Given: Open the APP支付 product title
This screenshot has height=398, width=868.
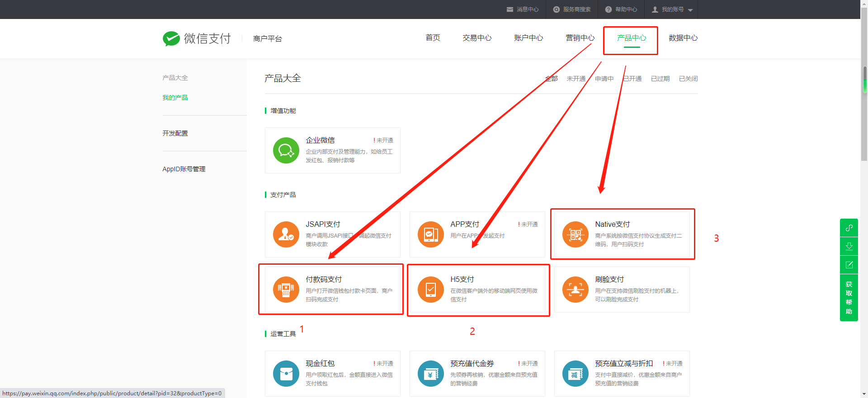Looking at the screenshot, I should (465, 224).
